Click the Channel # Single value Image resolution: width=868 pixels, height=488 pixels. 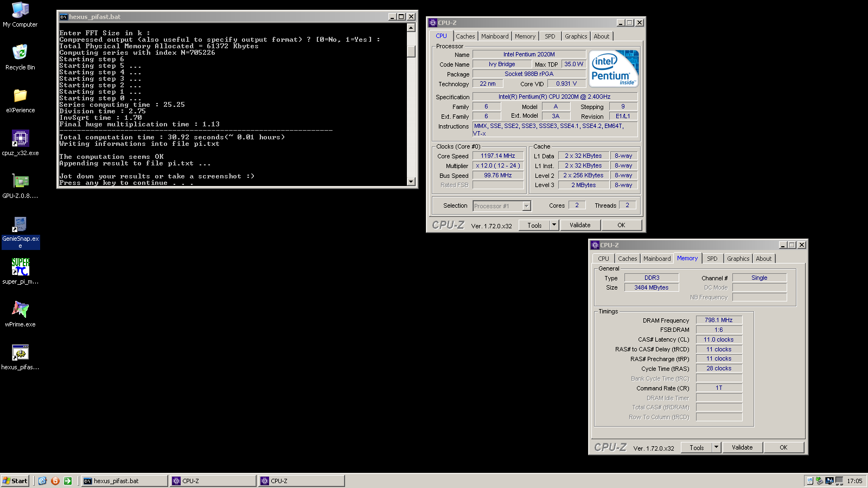coord(759,278)
